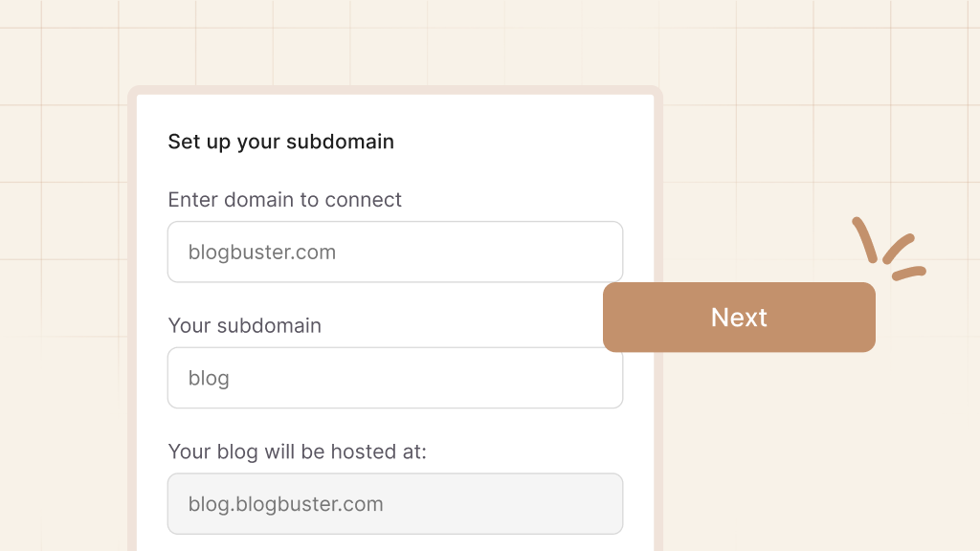This screenshot has height=551, width=980.
Task: Focus the domain entry box under the heading
Action: [394, 251]
